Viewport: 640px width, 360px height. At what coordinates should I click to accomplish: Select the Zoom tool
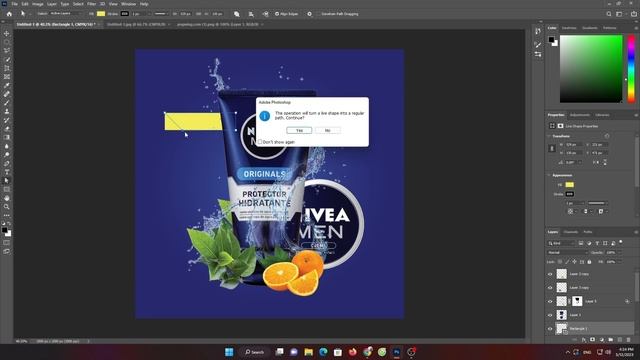pyautogui.click(x=7, y=207)
